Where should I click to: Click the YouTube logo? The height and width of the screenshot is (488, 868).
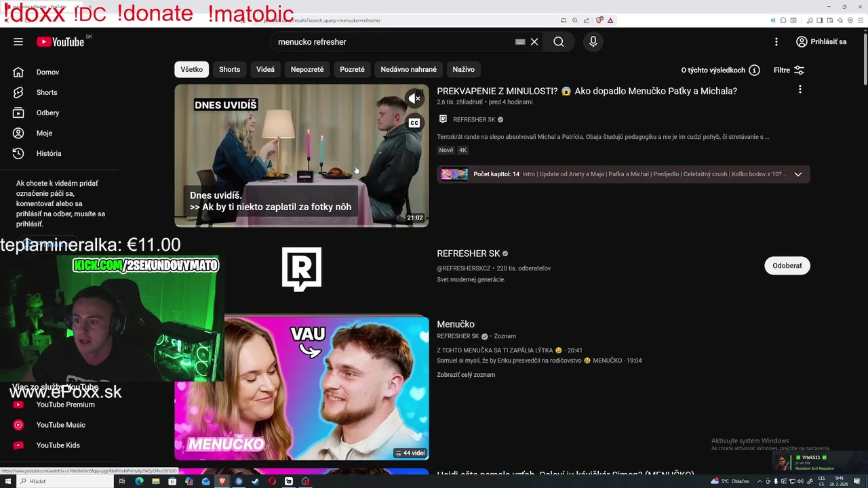click(60, 42)
